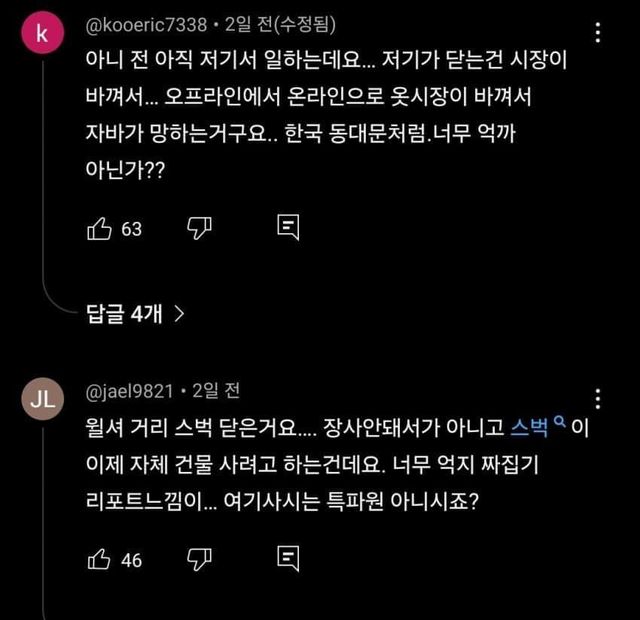Click the like count 46

click(131, 560)
